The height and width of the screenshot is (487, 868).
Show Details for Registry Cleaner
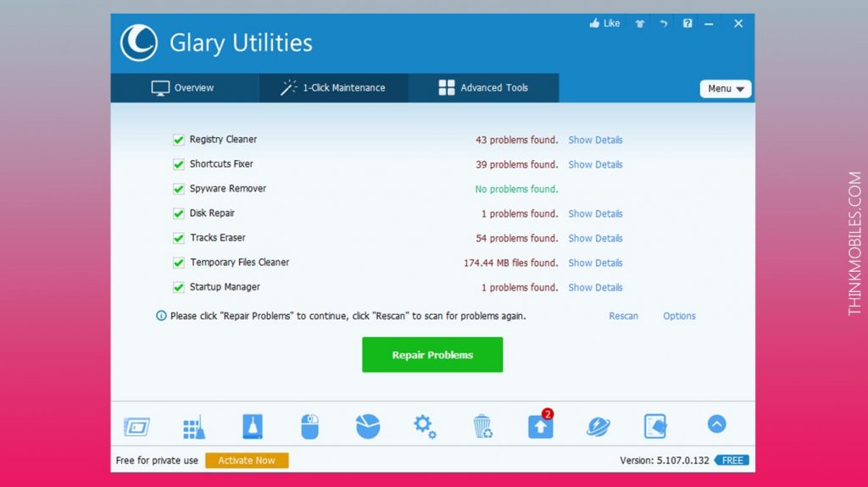click(595, 140)
